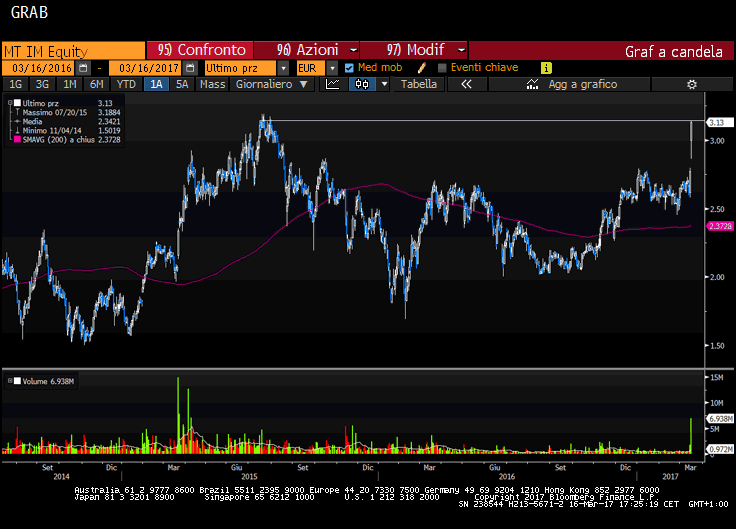The height and width of the screenshot is (529, 736).
Task: Click the pink SMAVG (200) color swatch
Action: tap(15, 141)
